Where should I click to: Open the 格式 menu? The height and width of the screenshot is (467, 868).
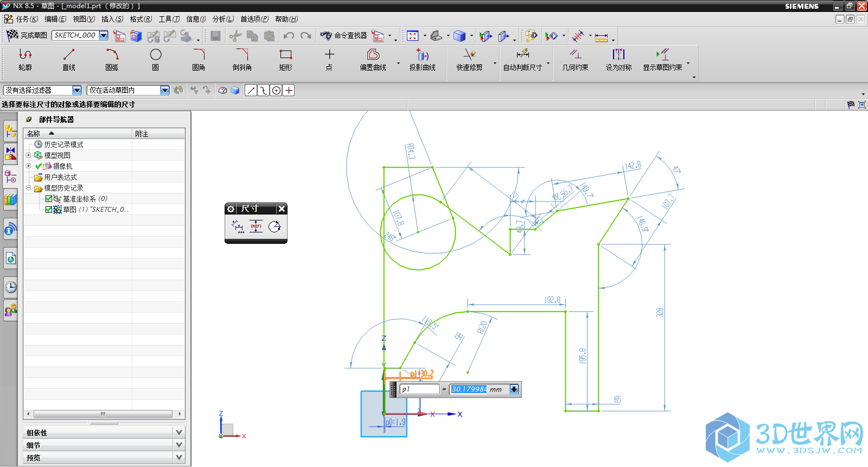pyautogui.click(x=141, y=19)
